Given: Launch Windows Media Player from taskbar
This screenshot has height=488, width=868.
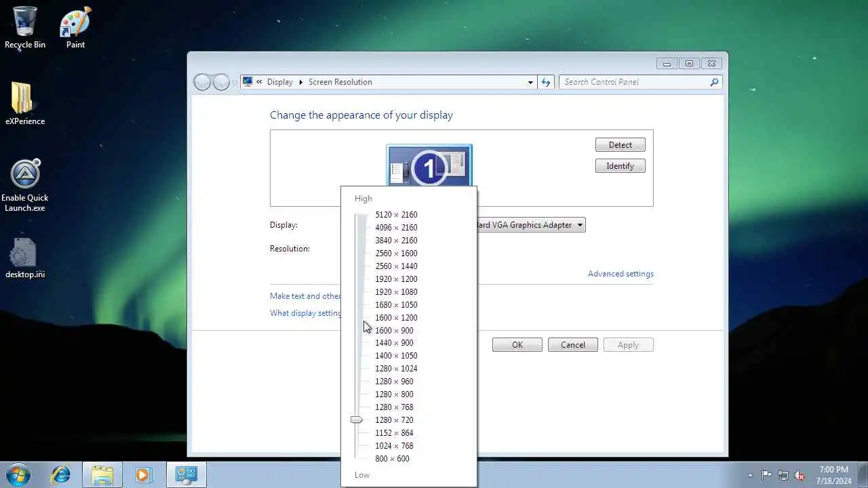Looking at the screenshot, I should [x=142, y=474].
